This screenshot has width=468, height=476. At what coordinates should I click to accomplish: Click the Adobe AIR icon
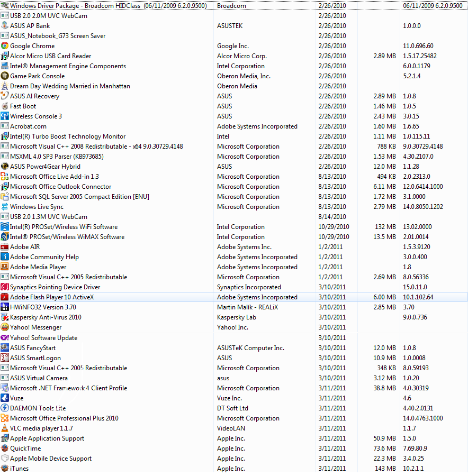[x=5, y=247]
